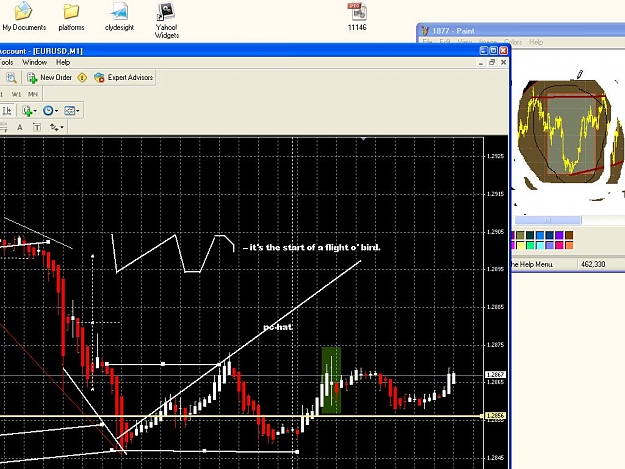Choose the dark navy blue swatch in Paint

click(x=550, y=235)
